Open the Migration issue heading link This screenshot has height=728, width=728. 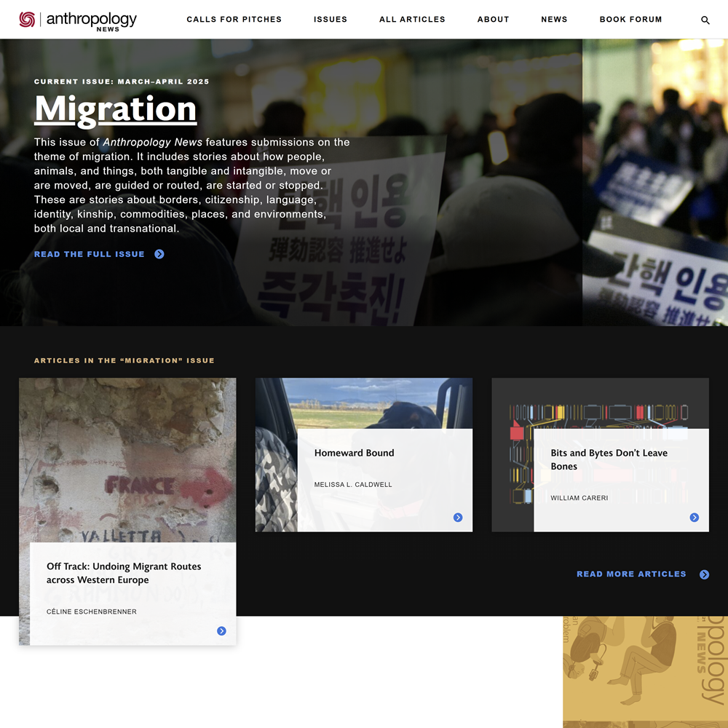115,109
